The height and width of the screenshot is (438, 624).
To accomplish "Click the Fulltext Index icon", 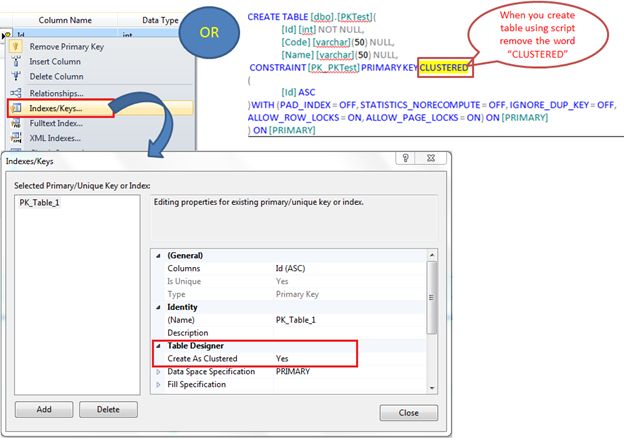I will [16, 123].
